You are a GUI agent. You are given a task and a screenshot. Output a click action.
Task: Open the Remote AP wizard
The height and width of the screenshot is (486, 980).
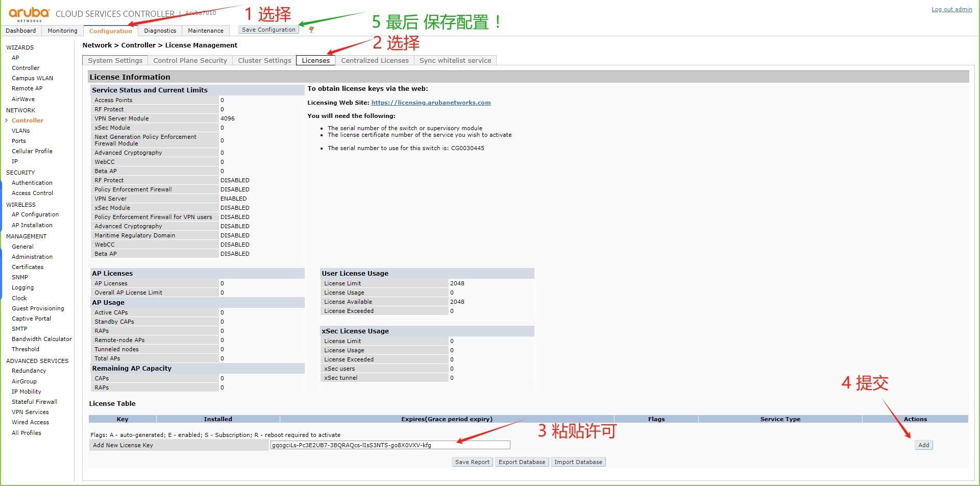[x=27, y=88]
